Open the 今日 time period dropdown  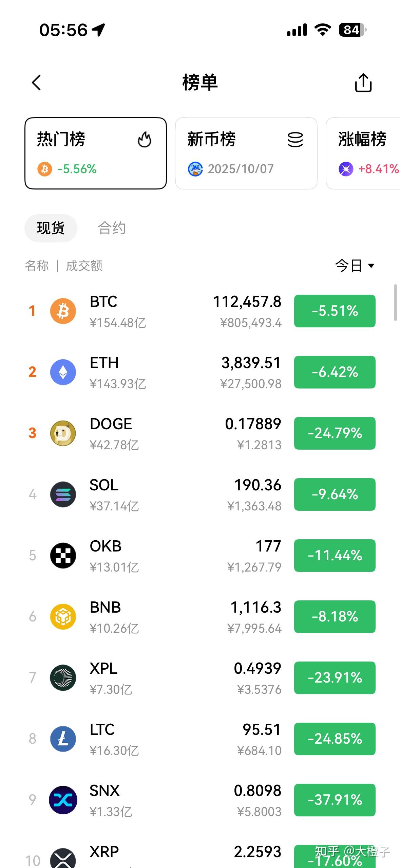click(355, 266)
